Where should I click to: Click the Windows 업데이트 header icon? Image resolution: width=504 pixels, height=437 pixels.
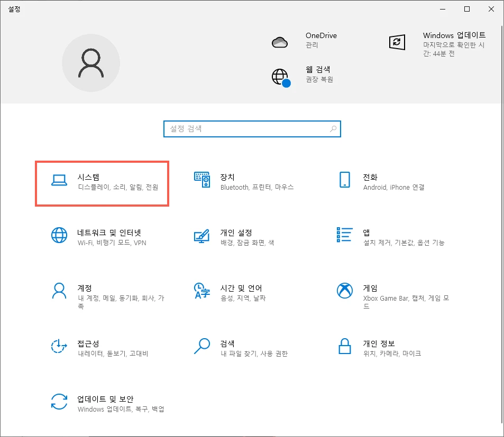(x=397, y=42)
